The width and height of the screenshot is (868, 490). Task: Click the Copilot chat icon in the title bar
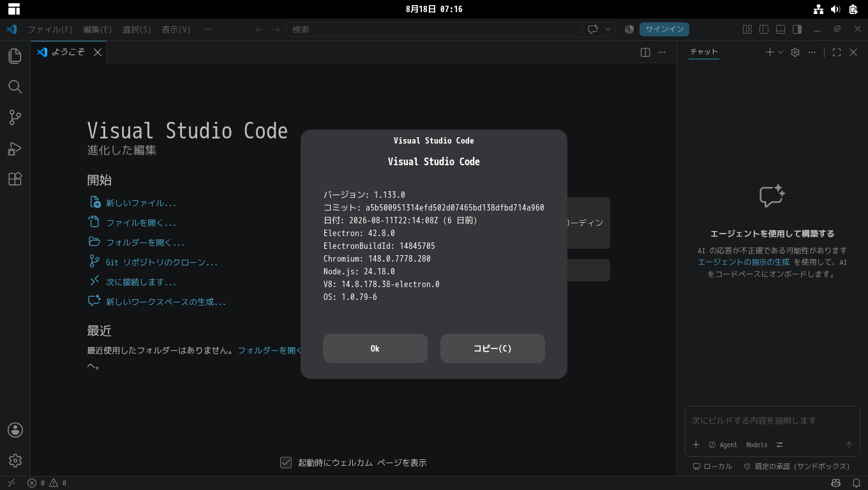pos(593,29)
